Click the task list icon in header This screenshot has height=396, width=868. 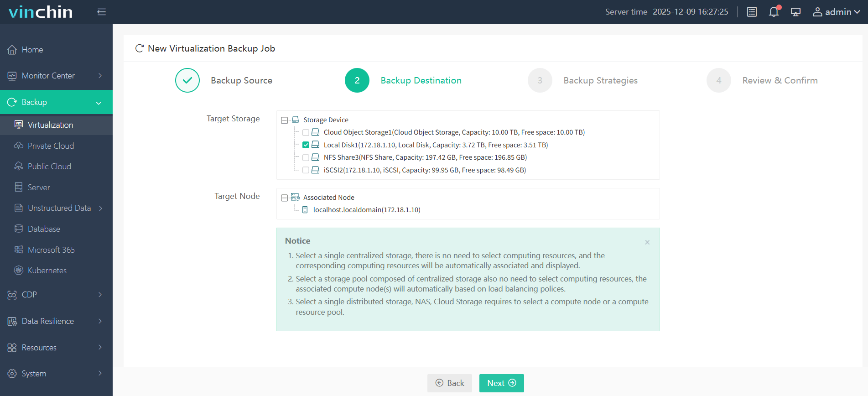752,12
